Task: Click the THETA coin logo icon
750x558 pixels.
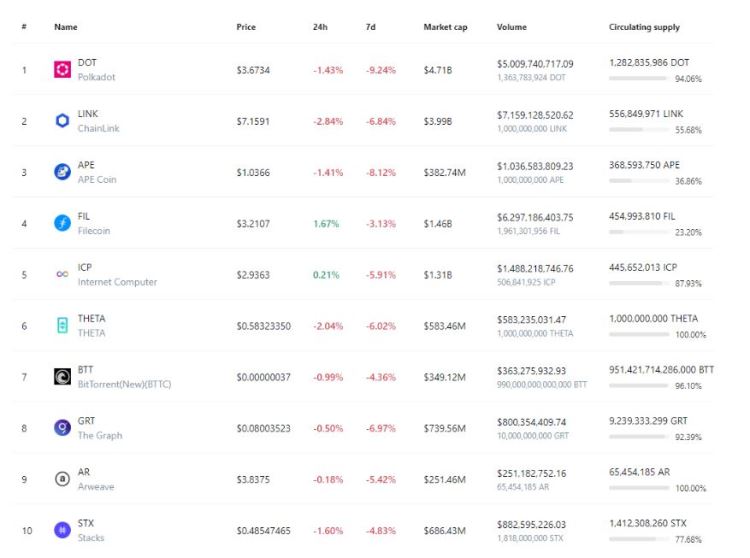Action: [62, 326]
